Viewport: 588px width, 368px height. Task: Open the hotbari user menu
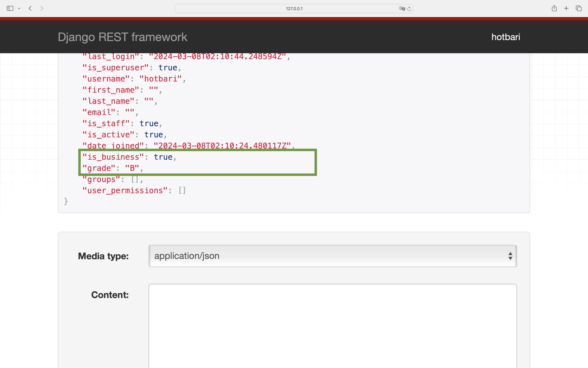click(506, 37)
